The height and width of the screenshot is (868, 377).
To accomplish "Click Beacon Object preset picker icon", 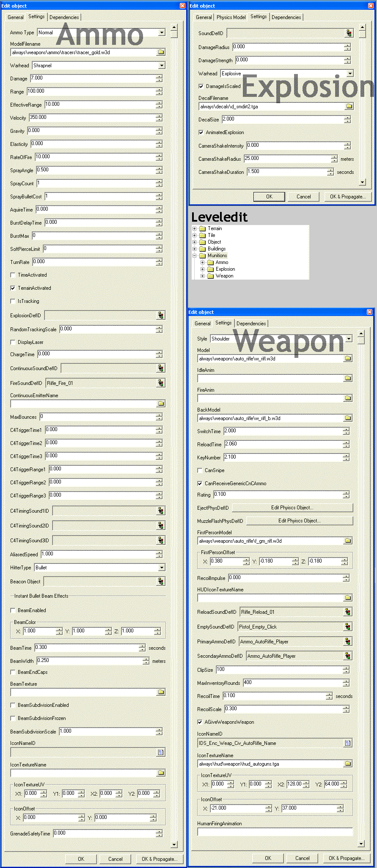I will click(x=161, y=581).
